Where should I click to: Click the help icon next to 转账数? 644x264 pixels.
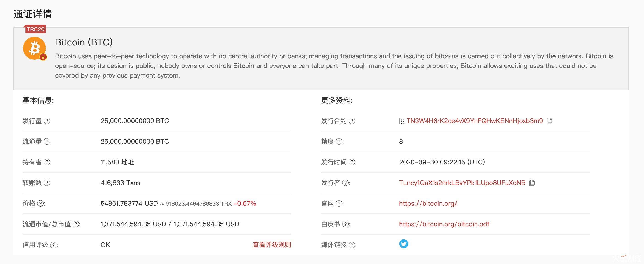click(x=47, y=183)
